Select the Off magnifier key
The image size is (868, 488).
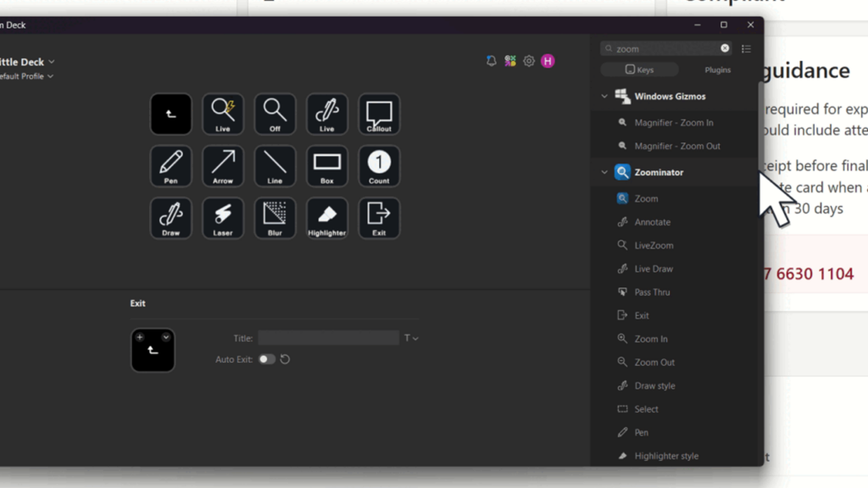click(x=275, y=114)
